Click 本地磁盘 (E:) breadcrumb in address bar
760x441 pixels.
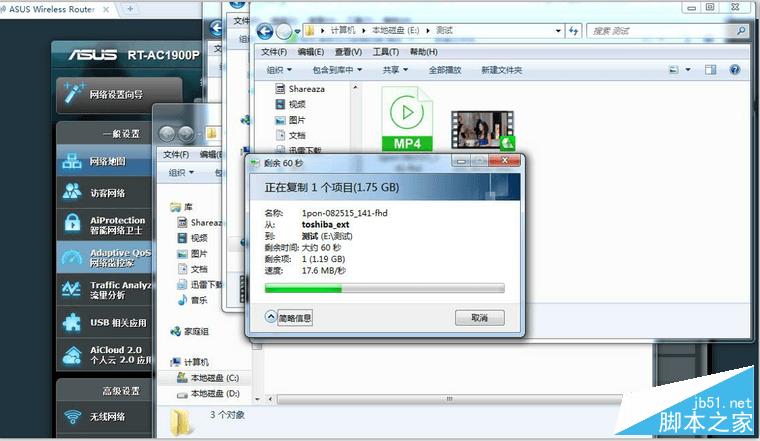point(395,31)
